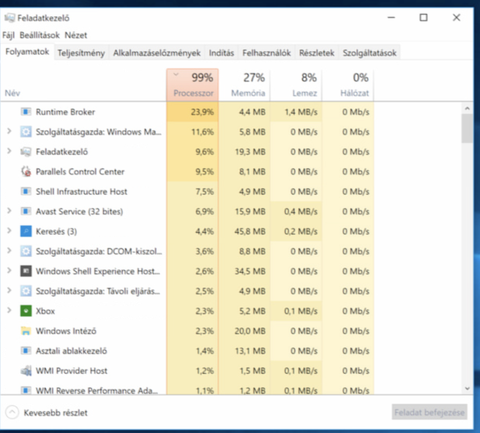Viewport: 480px width, 433px height.
Task: Switch to the Felhasználók tab
Action: pyautogui.click(x=266, y=53)
